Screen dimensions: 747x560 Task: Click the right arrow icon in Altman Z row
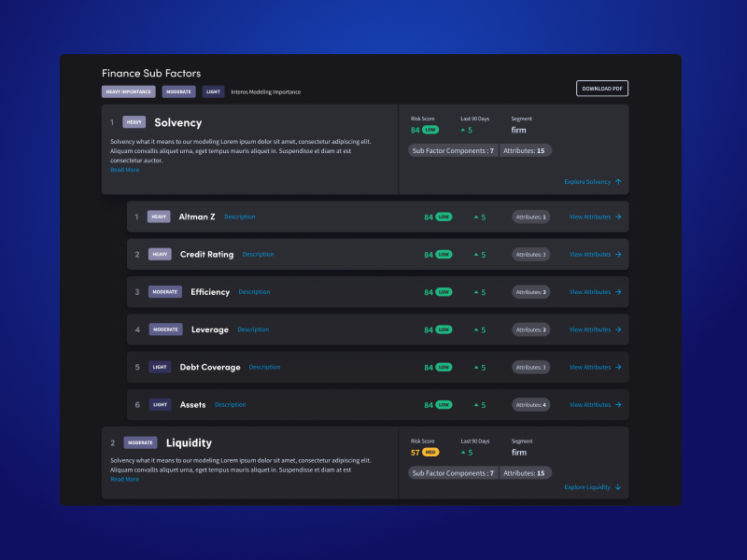[x=618, y=217]
